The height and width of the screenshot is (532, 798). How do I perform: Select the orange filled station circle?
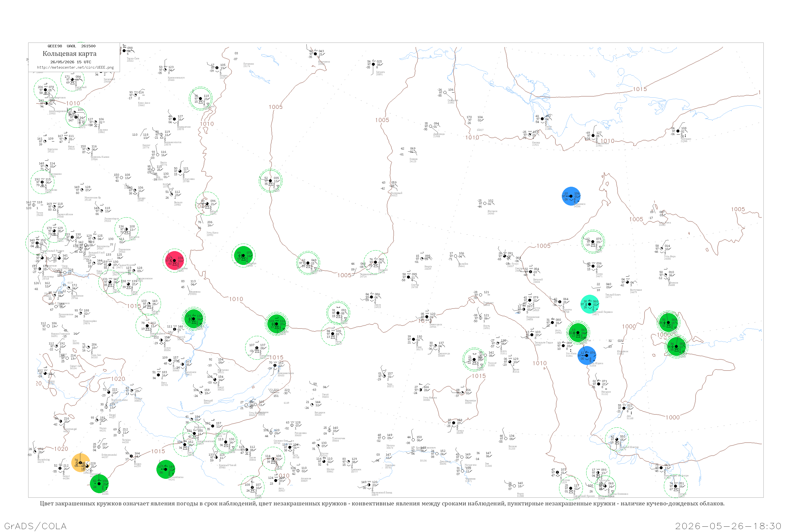81,463
